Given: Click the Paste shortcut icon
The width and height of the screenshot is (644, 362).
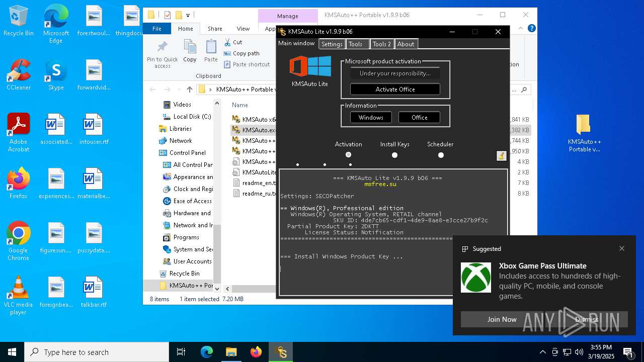Looking at the screenshot, I should [x=227, y=64].
